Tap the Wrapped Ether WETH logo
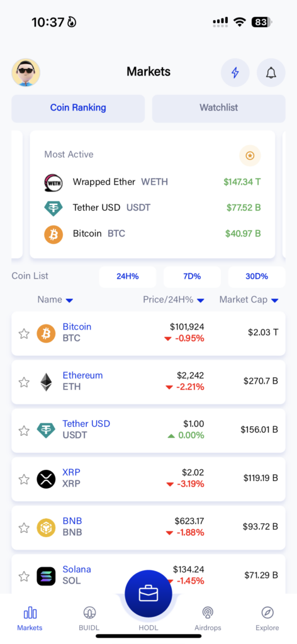Image resolution: width=297 pixels, height=644 pixels. [x=53, y=182]
